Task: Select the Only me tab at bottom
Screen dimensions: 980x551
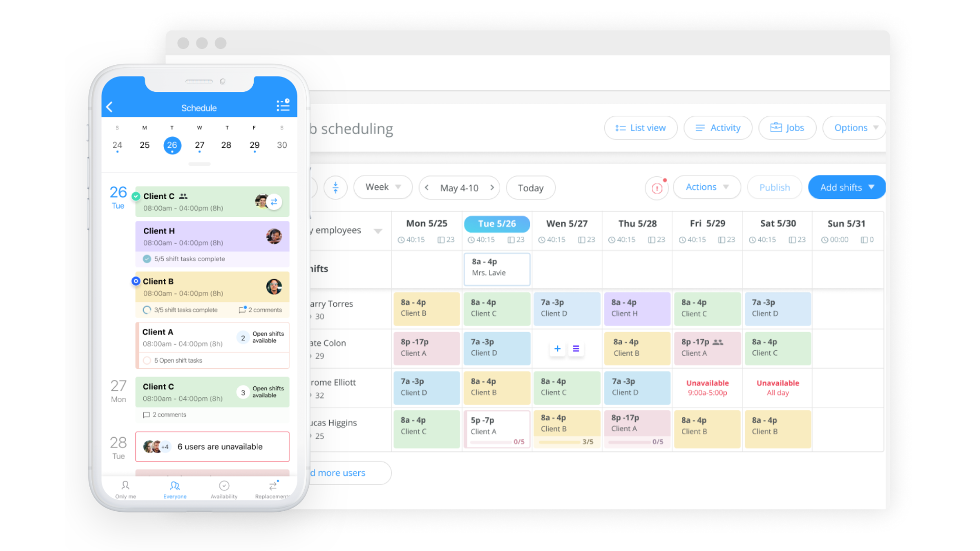Action: [126, 489]
